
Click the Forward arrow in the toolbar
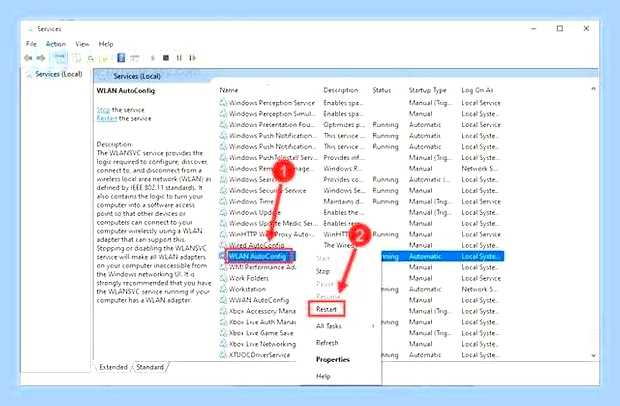[41, 58]
